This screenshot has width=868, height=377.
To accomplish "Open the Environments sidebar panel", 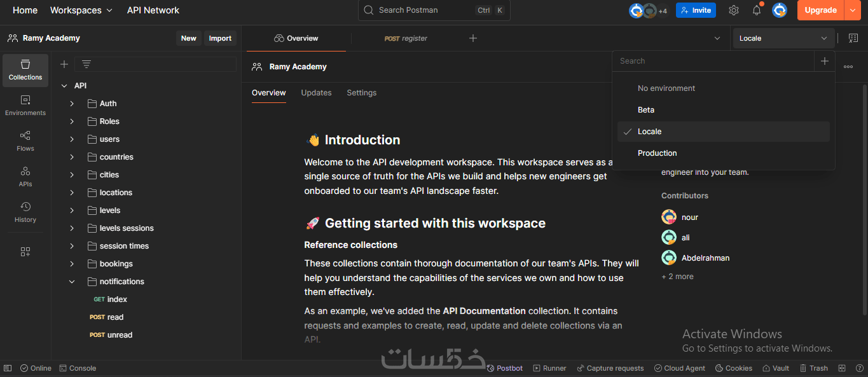I will 25,106.
